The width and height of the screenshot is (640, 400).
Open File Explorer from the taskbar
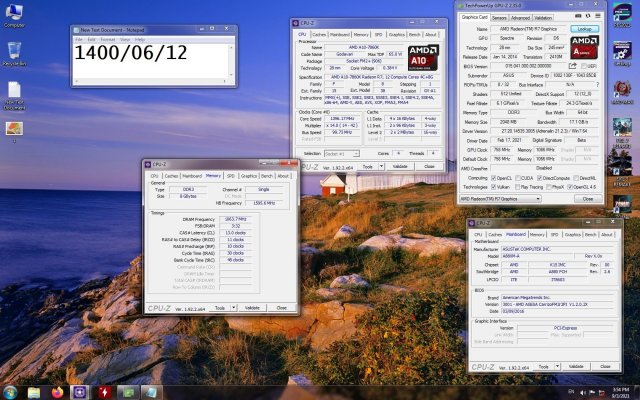[x=34, y=390]
